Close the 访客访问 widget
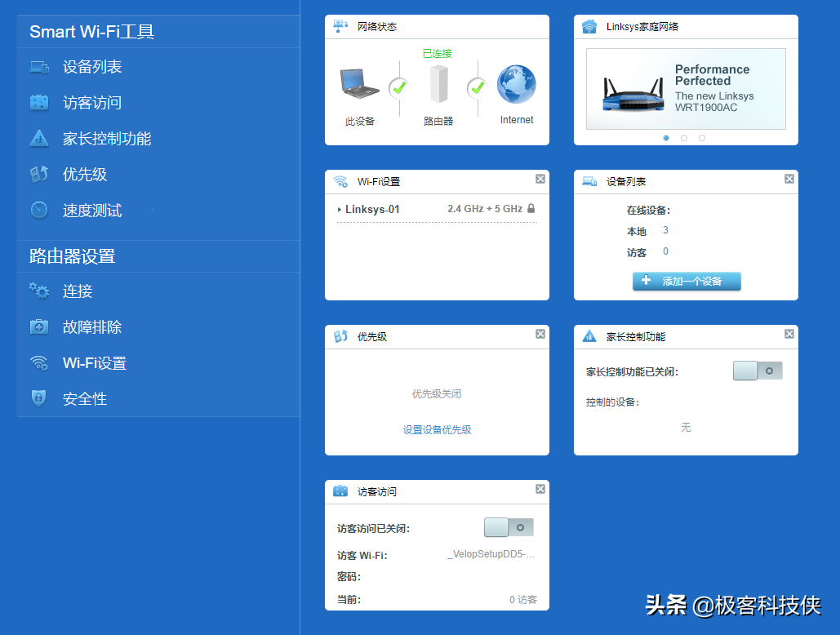 pyautogui.click(x=540, y=489)
